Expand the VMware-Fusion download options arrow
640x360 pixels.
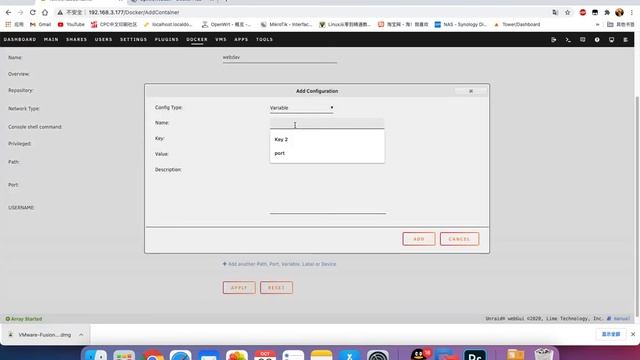pyautogui.click(x=81, y=335)
